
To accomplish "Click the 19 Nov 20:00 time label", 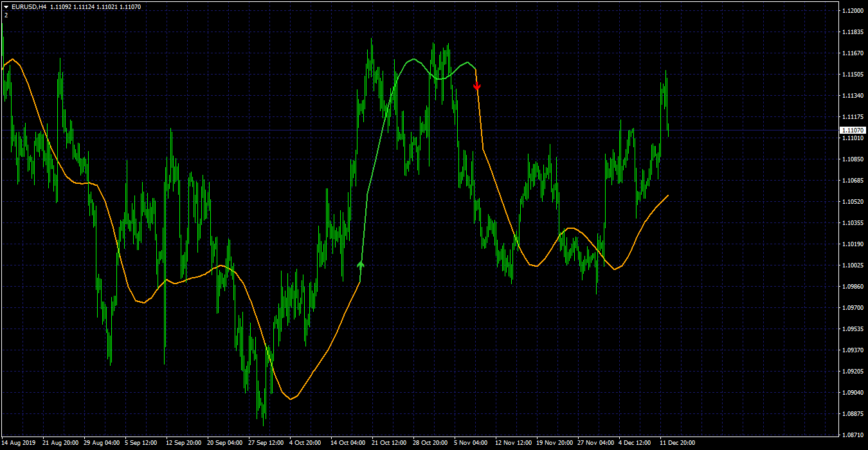I will click(554, 443).
